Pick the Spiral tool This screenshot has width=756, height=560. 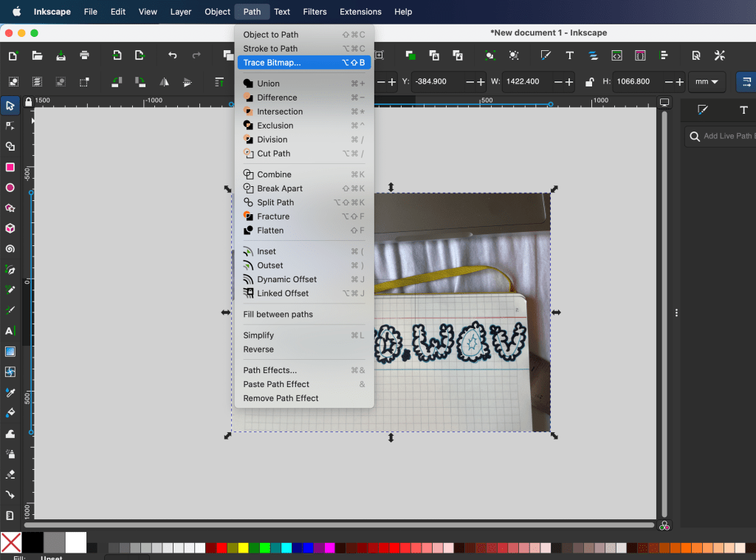point(10,249)
